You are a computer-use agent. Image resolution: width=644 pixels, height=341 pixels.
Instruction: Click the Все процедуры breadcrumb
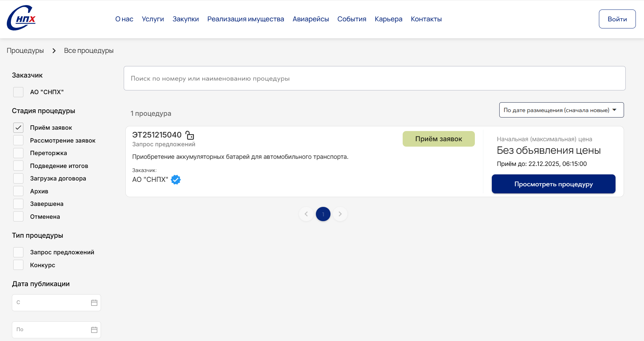click(89, 50)
